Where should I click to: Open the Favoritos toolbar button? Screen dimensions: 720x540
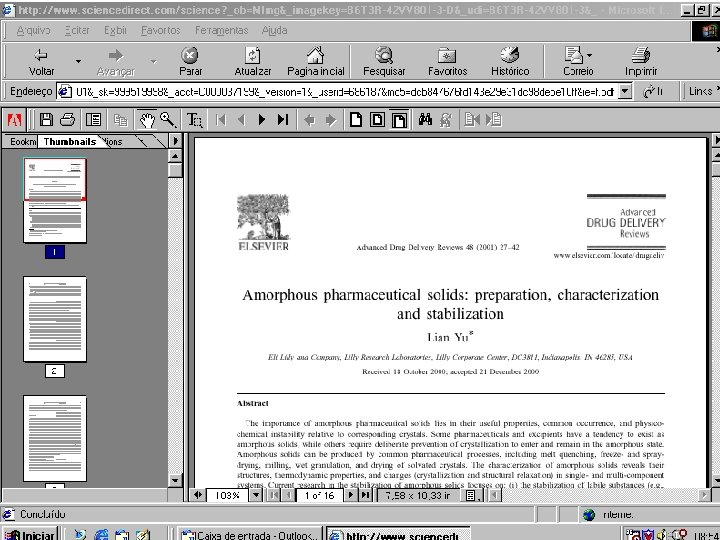447,62
